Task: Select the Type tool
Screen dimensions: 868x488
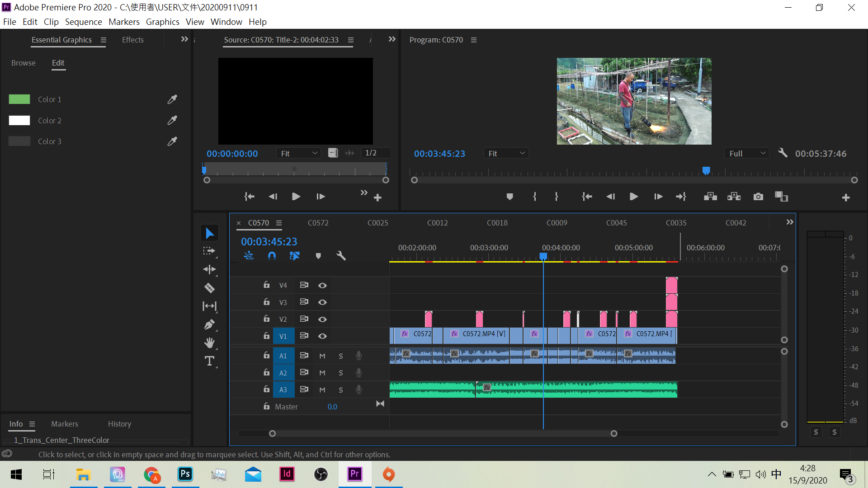Action: 209,361
